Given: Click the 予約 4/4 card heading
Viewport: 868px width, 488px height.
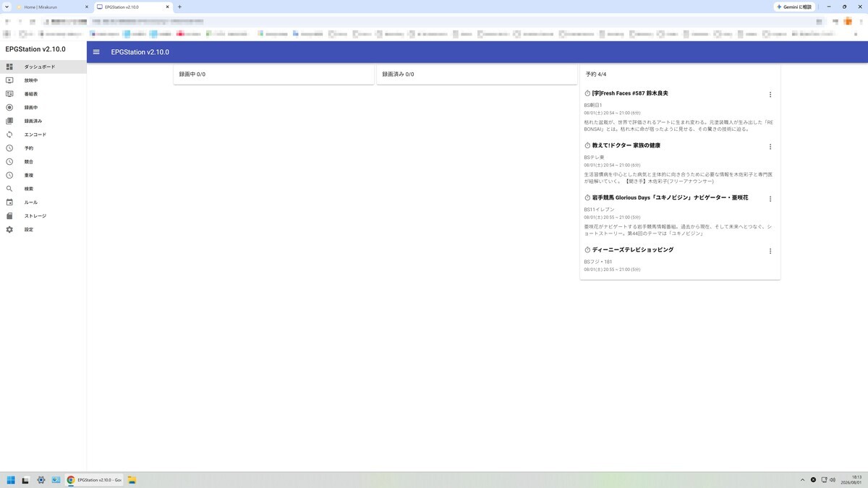Looking at the screenshot, I should tap(596, 74).
